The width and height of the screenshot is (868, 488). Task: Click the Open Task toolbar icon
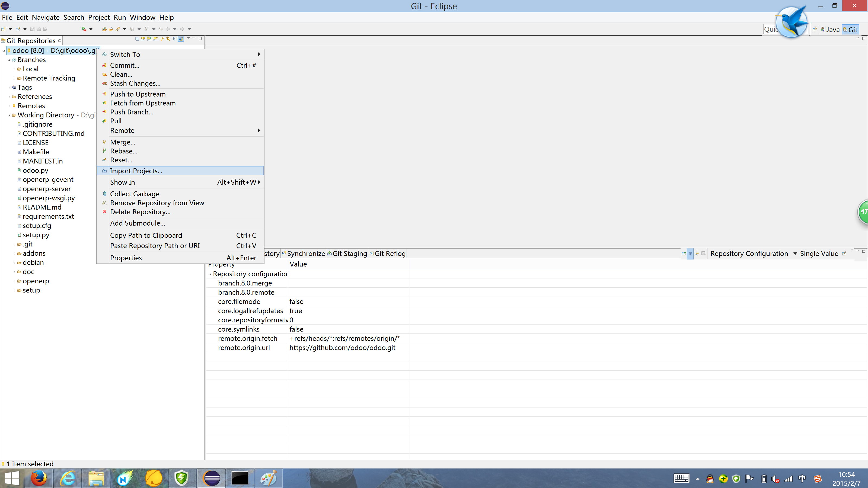pyautogui.click(x=110, y=29)
